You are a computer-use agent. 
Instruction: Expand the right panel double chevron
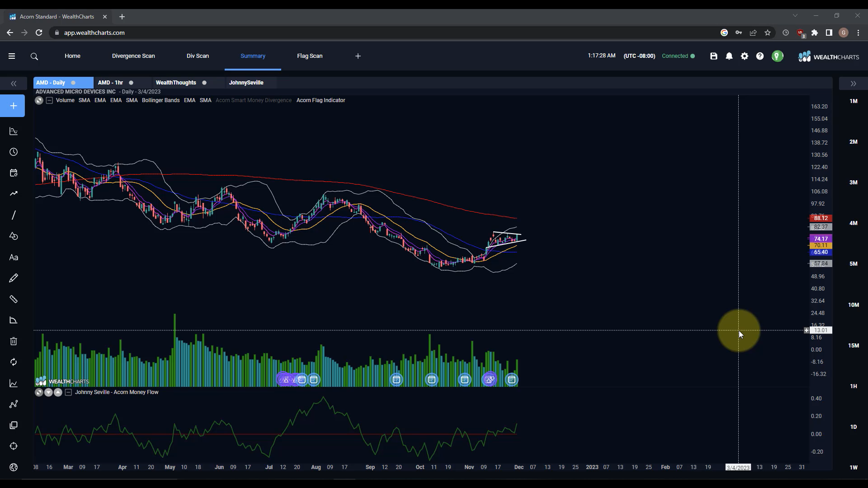tap(853, 84)
